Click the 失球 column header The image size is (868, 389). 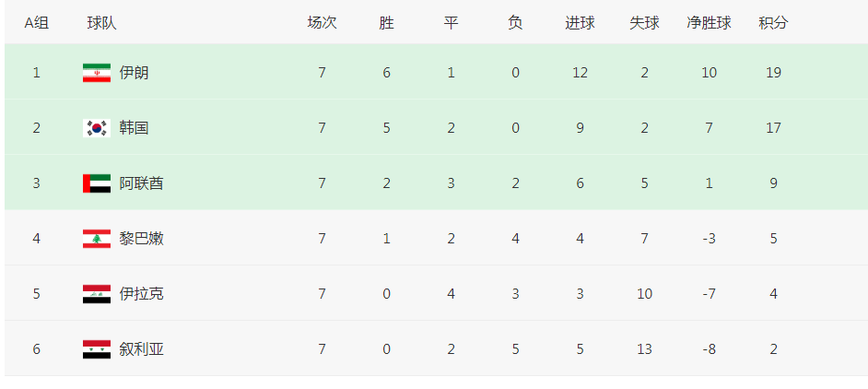coord(644,23)
